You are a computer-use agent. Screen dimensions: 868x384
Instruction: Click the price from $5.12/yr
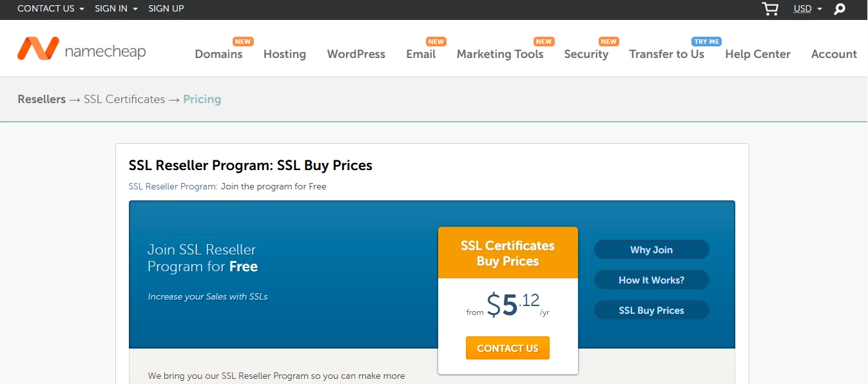pos(508,305)
